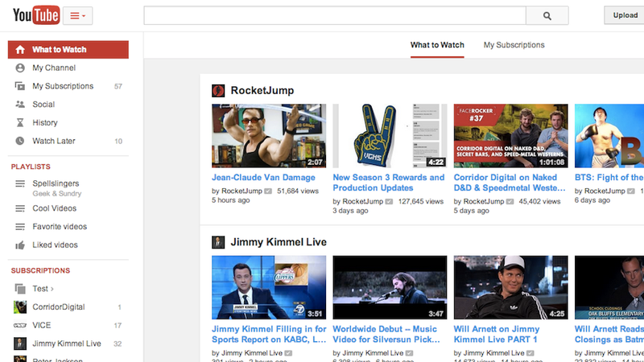This screenshot has width=644, height=362.
Task: Open Will Arnett on Jimmy Kimmel title
Action: (497, 334)
